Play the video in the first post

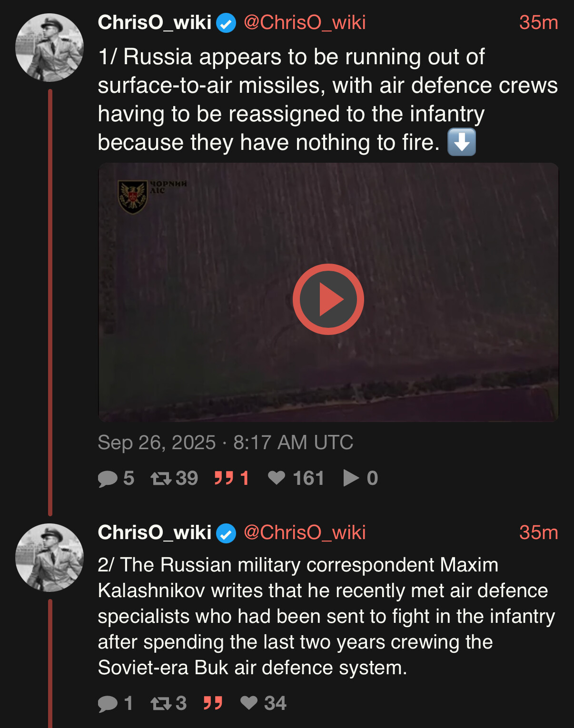[328, 299]
